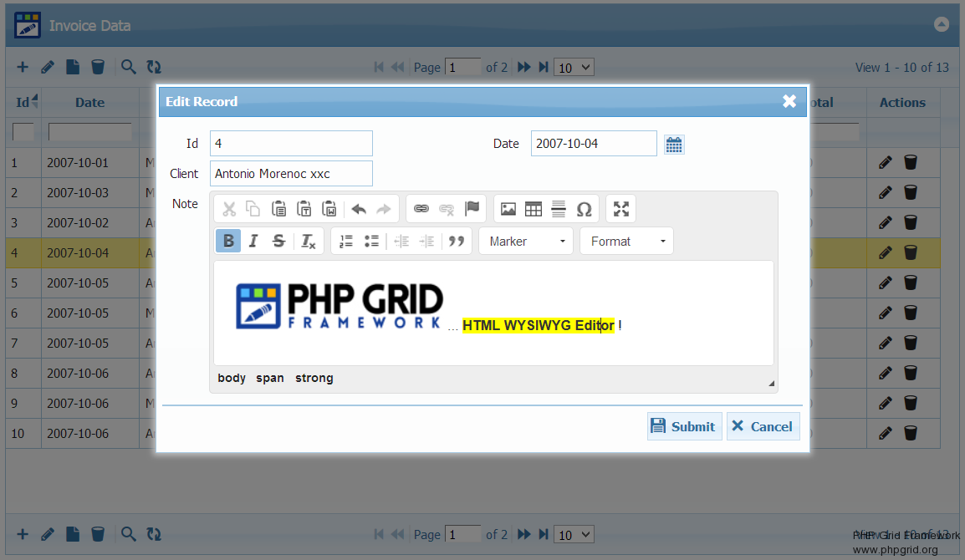
Task: Maximize the editor with the fullscreen icon
Action: 620,209
